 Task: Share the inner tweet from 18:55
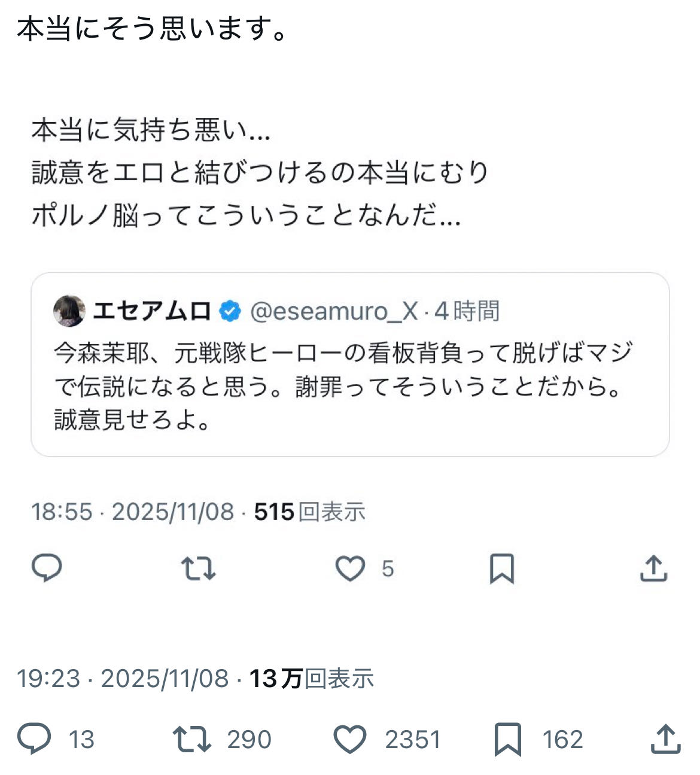coord(653,568)
